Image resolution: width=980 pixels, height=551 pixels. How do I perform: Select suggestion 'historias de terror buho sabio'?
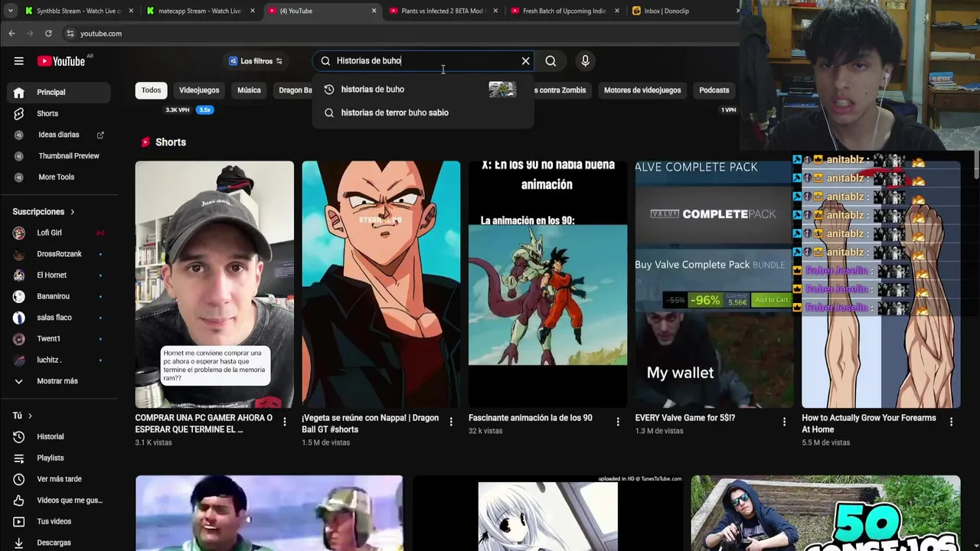coord(423,112)
